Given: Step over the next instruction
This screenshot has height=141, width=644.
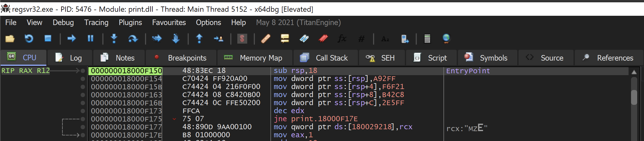Looking at the screenshot, I should click(133, 39).
